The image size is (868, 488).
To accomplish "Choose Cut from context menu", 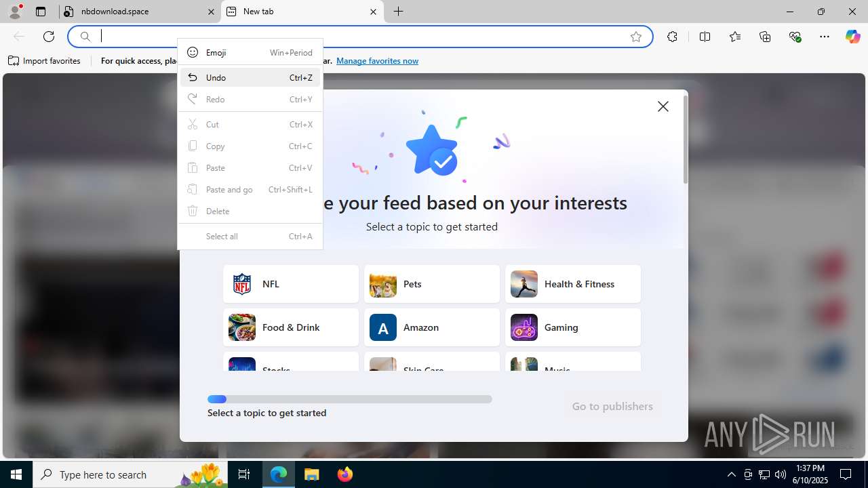I will pyautogui.click(x=250, y=124).
